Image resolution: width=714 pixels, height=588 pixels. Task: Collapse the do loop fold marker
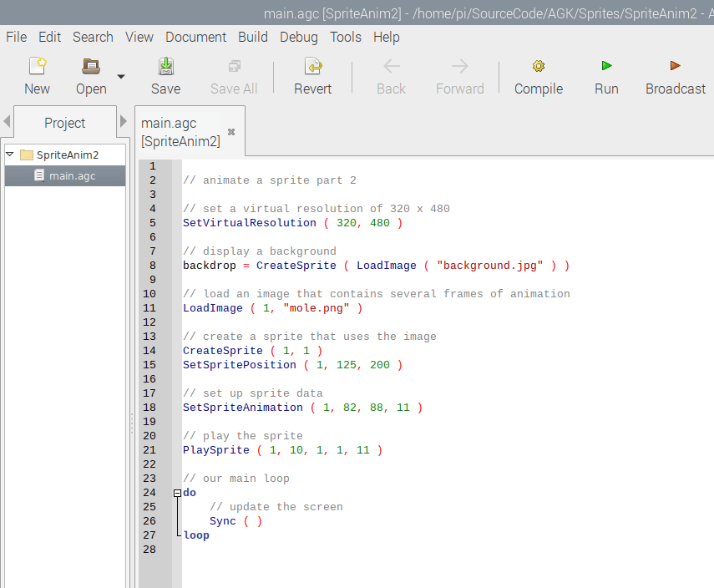(177, 493)
